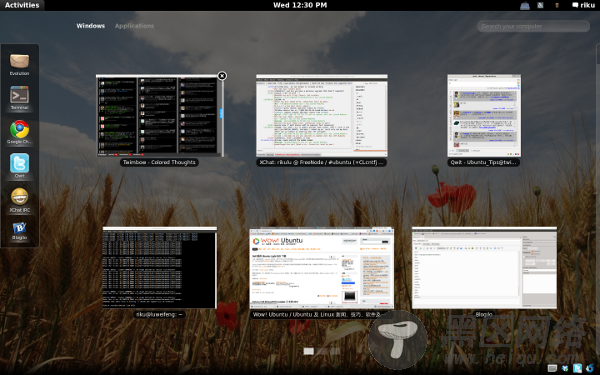
Task: Click the Qwit - Ubuntu_Tips caption label
Action: 484,162
